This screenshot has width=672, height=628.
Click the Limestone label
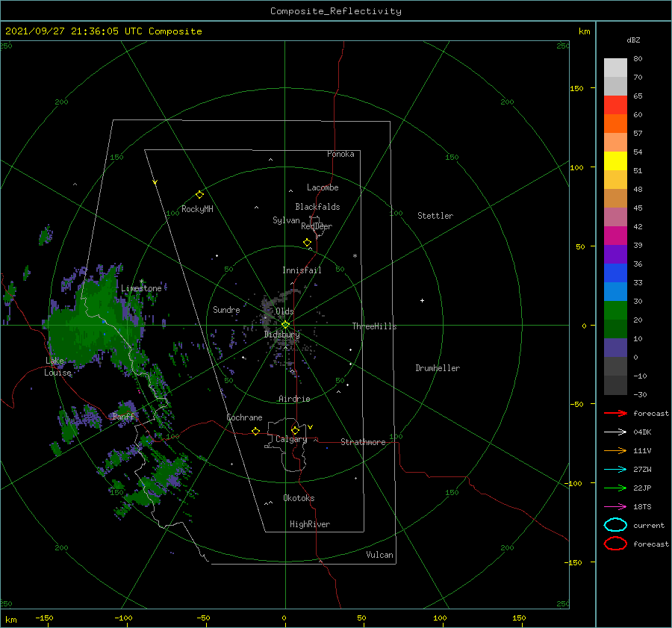click(141, 288)
